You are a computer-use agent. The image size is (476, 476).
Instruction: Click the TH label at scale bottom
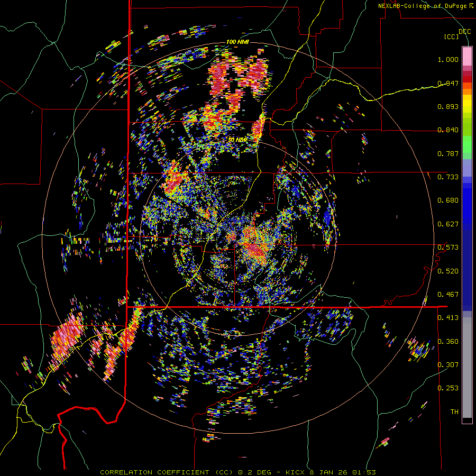click(x=454, y=412)
